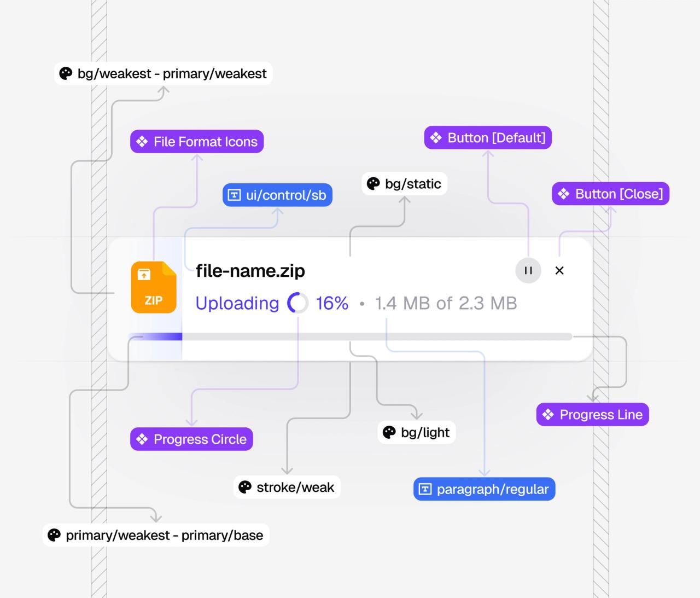The width and height of the screenshot is (700, 598).
Task: Click the paragraph/regular text style tag
Action: (x=485, y=489)
